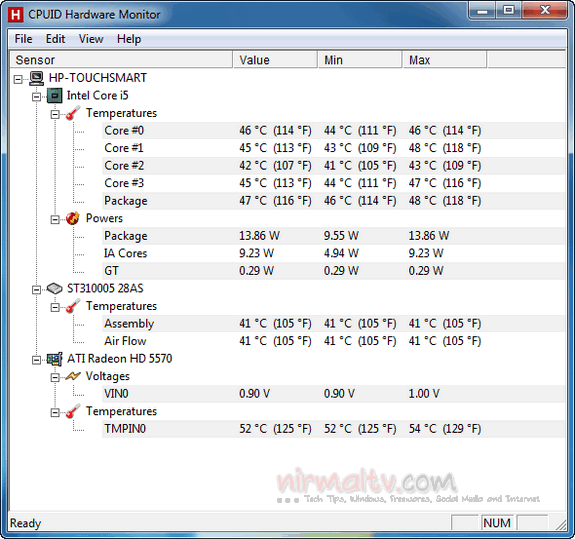Maximize the Hardware Monitor window

[509, 11]
